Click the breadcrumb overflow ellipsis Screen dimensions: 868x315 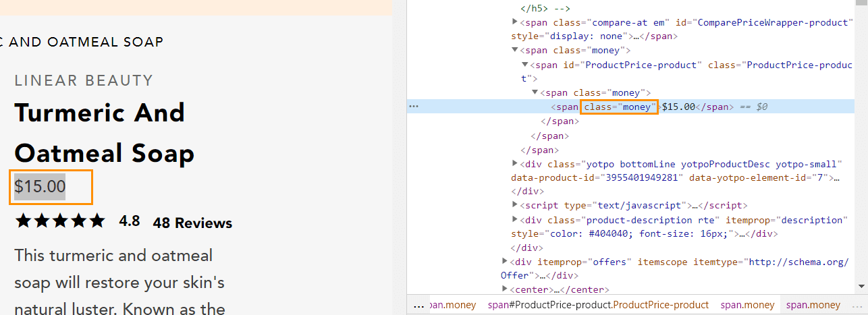coord(418,305)
